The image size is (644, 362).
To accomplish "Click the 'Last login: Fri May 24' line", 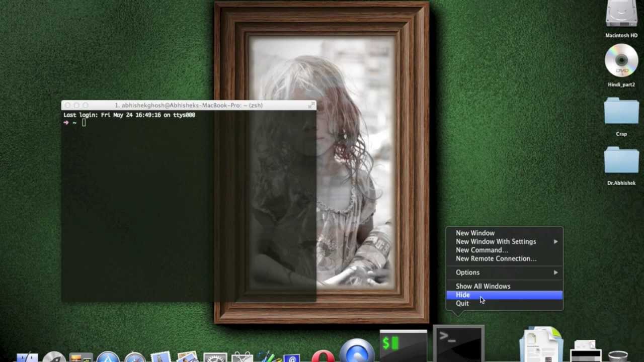I will pyautogui.click(x=129, y=115).
